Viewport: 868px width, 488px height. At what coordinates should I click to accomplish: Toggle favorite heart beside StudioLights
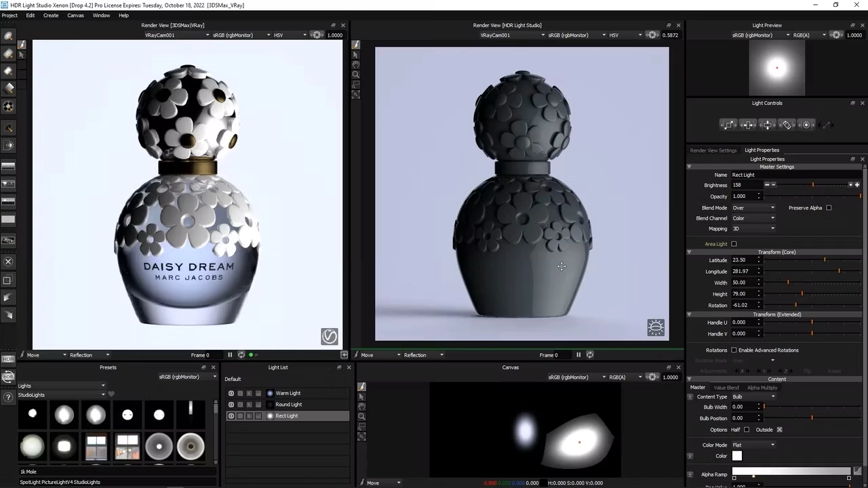(111, 394)
